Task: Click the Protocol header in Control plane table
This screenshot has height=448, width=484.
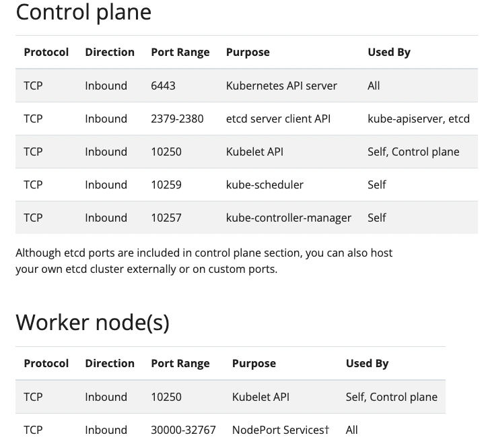Action: tap(46, 52)
